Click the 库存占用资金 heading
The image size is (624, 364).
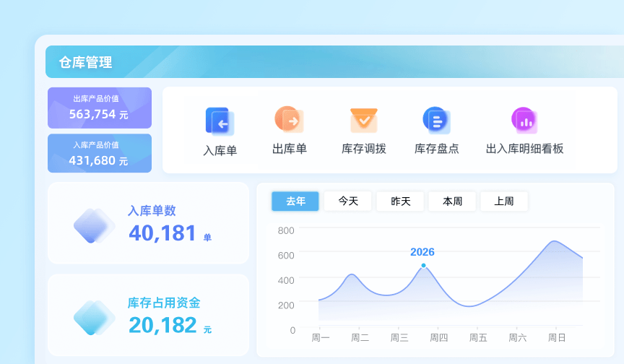pyautogui.click(x=163, y=303)
